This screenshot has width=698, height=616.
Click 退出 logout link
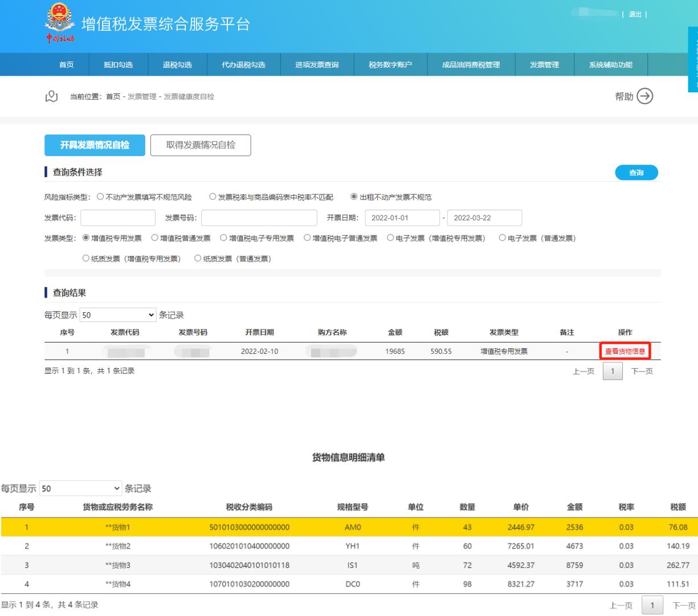click(x=635, y=14)
